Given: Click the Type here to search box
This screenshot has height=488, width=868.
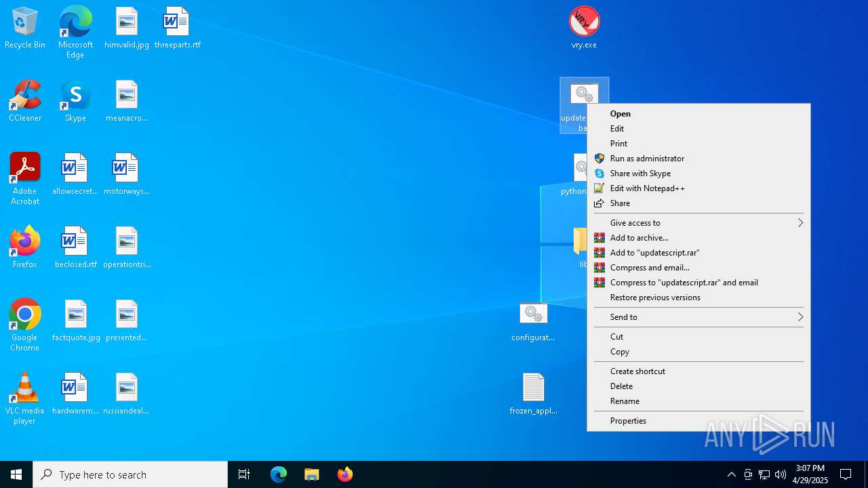Looking at the screenshot, I should 130,474.
